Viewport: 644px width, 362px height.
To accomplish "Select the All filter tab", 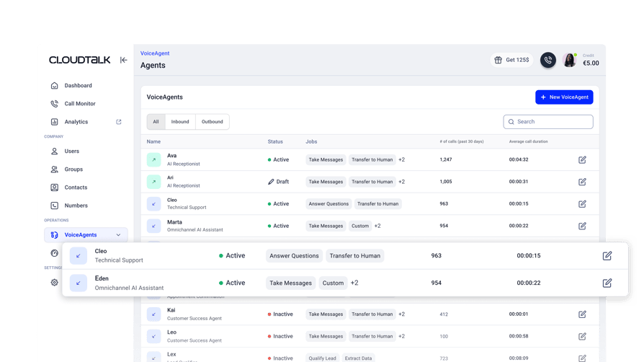I will tap(156, 122).
